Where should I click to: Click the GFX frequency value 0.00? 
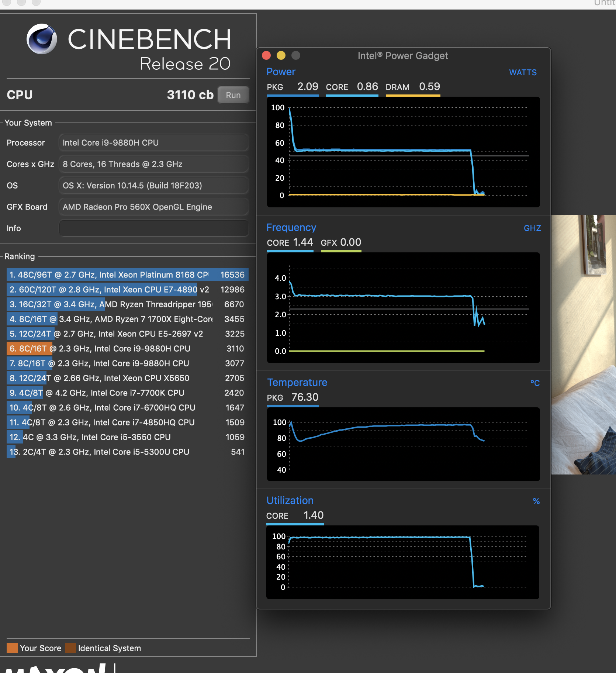[x=351, y=242]
